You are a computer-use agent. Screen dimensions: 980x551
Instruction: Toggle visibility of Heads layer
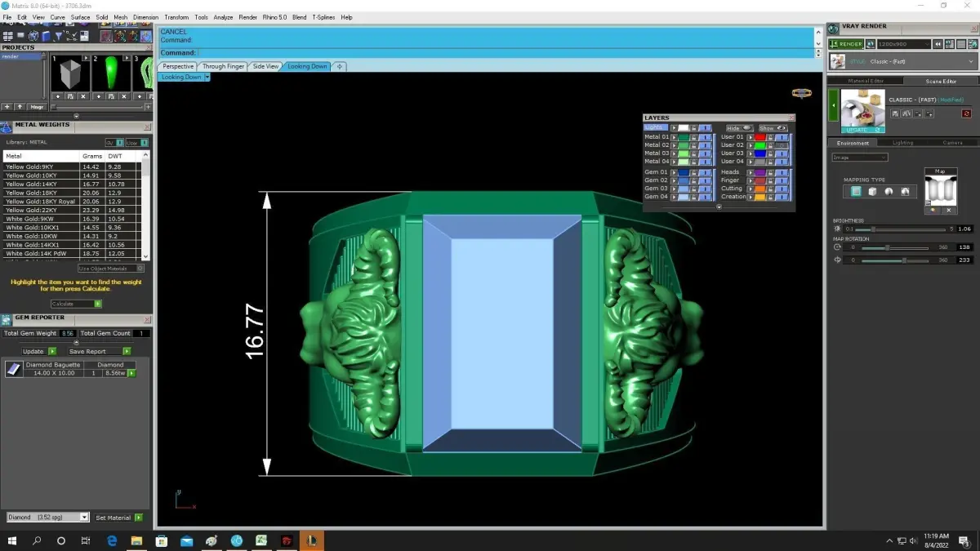pos(782,172)
